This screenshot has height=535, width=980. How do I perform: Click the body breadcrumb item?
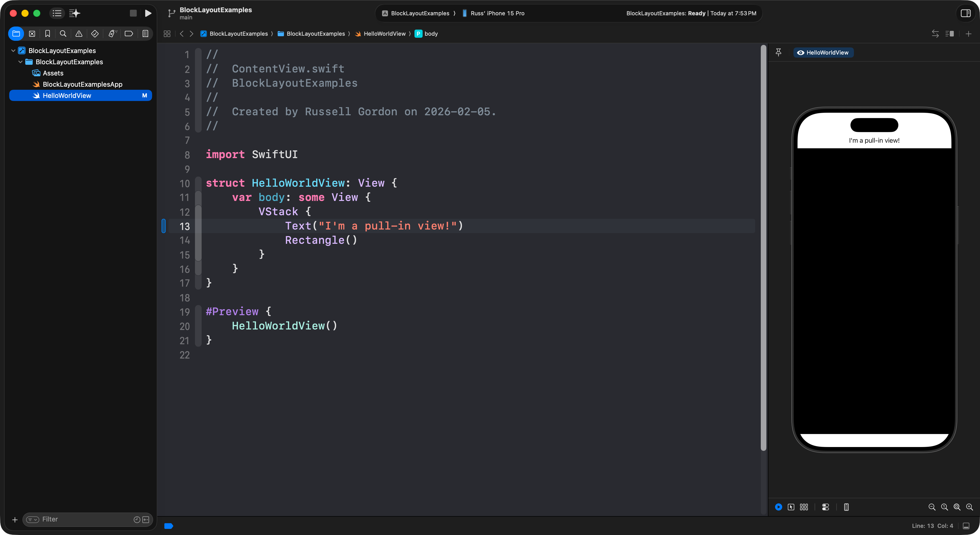pos(431,34)
